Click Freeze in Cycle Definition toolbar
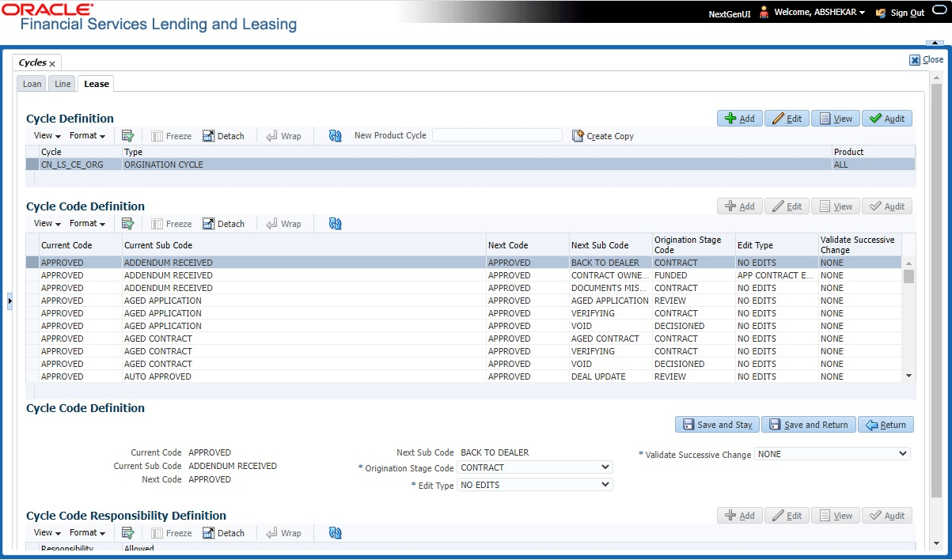 (172, 136)
